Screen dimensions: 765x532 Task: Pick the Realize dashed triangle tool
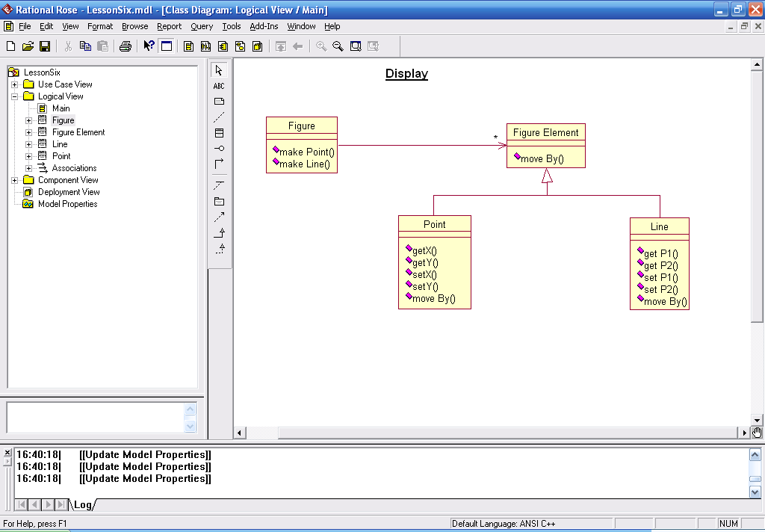pos(219,248)
